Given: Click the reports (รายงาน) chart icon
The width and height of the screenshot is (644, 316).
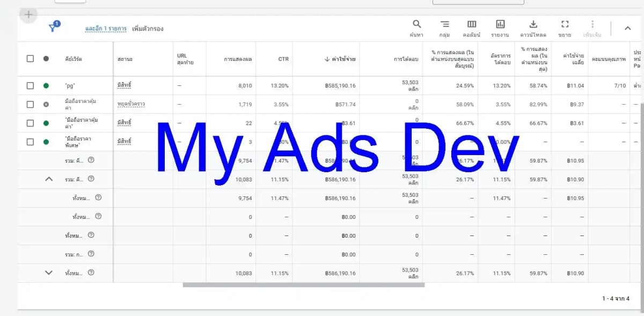Looking at the screenshot, I should 500,24.
